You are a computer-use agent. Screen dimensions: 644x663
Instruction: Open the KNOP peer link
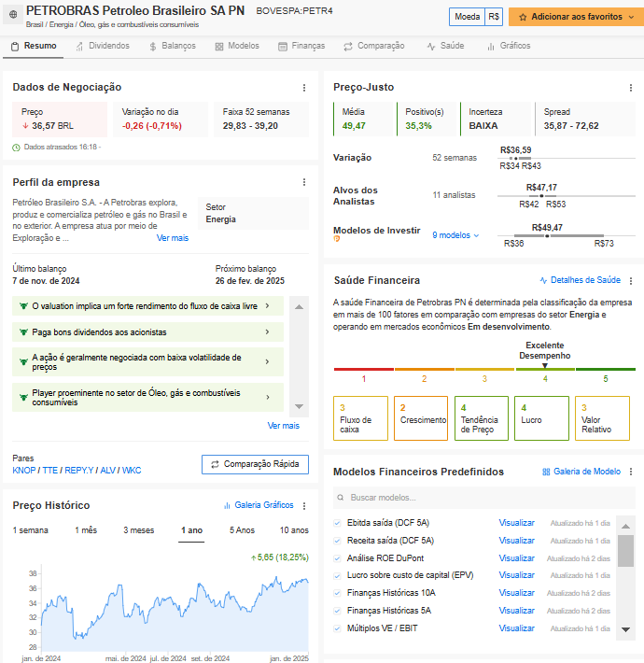pos(24,471)
